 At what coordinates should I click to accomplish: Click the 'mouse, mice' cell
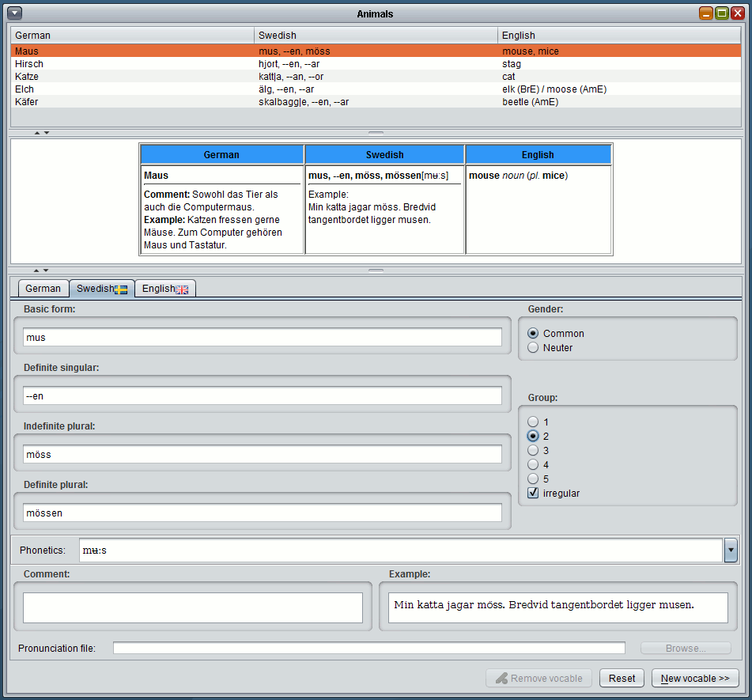click(620, 51)
